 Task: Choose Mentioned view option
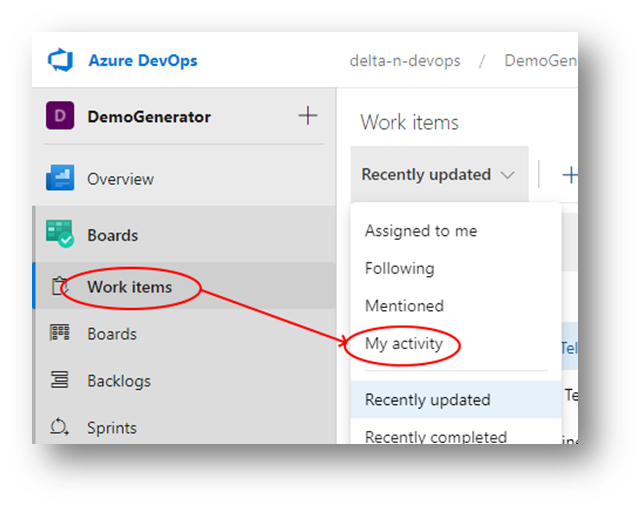[x=404, y=306]
